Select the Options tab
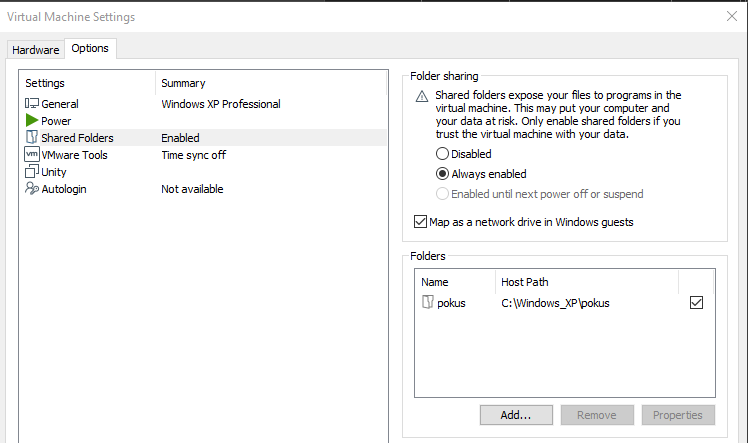Screen dimensions: 748x443 coord(90,48)
